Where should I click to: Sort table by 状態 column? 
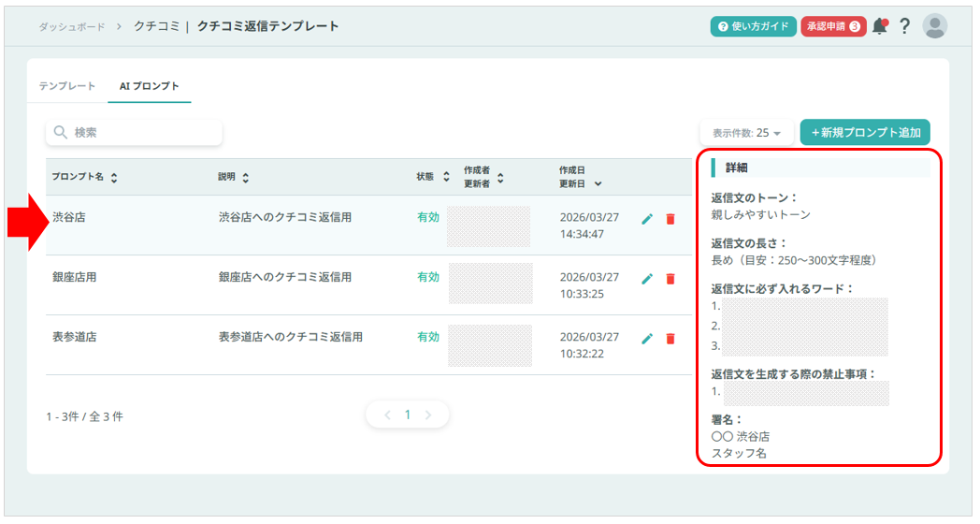tap(434, 177)
